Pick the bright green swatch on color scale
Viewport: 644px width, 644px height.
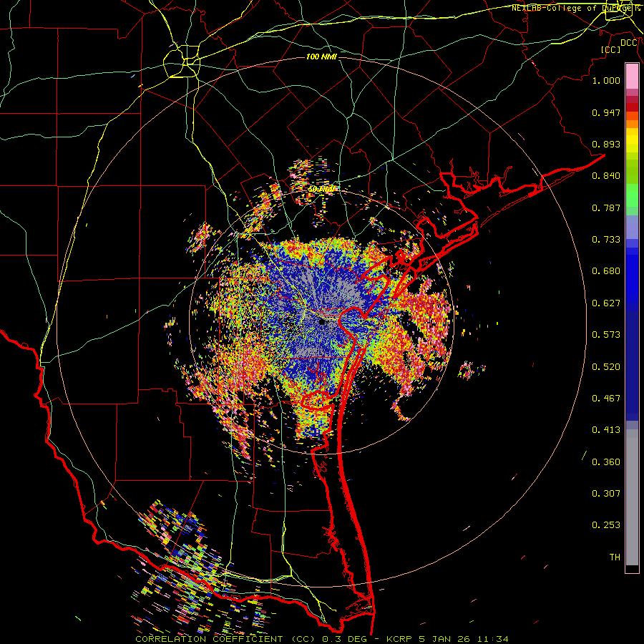(632, 195)
